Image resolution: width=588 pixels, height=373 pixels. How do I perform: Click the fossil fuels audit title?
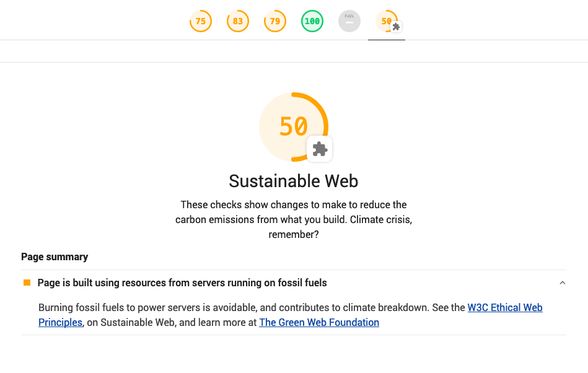[182, 283]
